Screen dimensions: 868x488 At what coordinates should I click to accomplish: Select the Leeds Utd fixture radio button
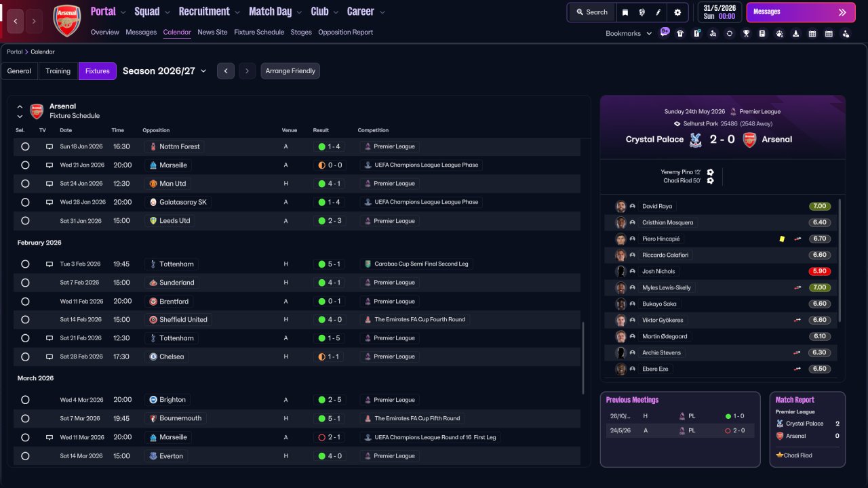(25, 221)
